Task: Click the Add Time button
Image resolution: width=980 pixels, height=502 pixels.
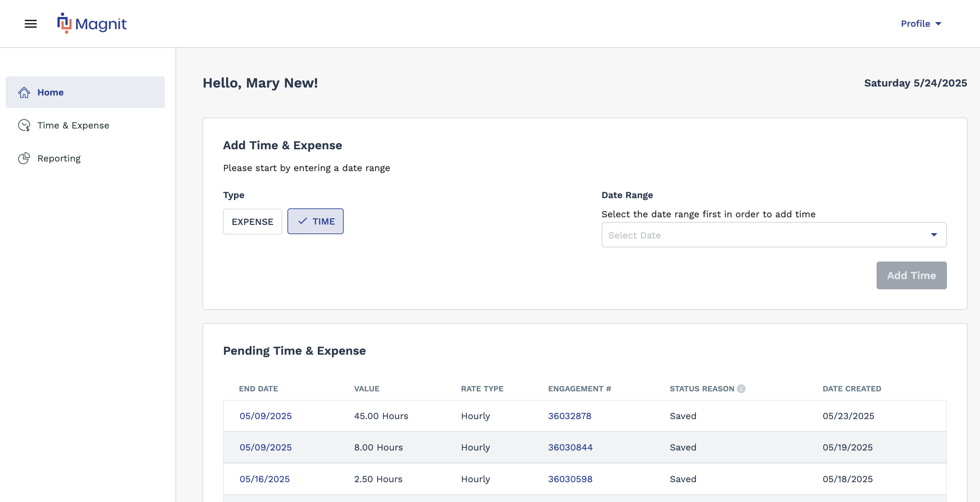Action: 912,275
